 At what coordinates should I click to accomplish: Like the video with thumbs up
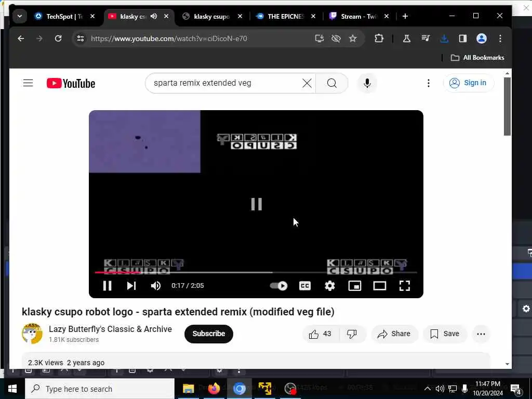[x=320, y=334]
